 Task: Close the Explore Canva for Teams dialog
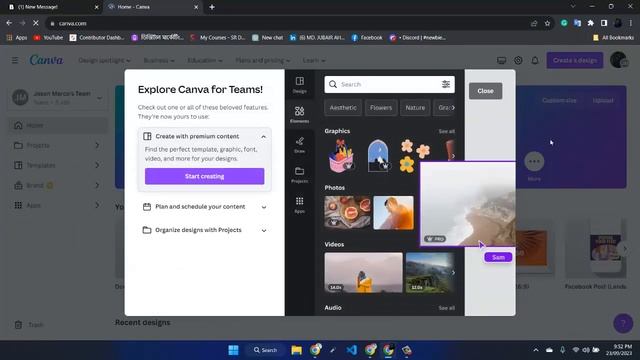click(485, 91)
